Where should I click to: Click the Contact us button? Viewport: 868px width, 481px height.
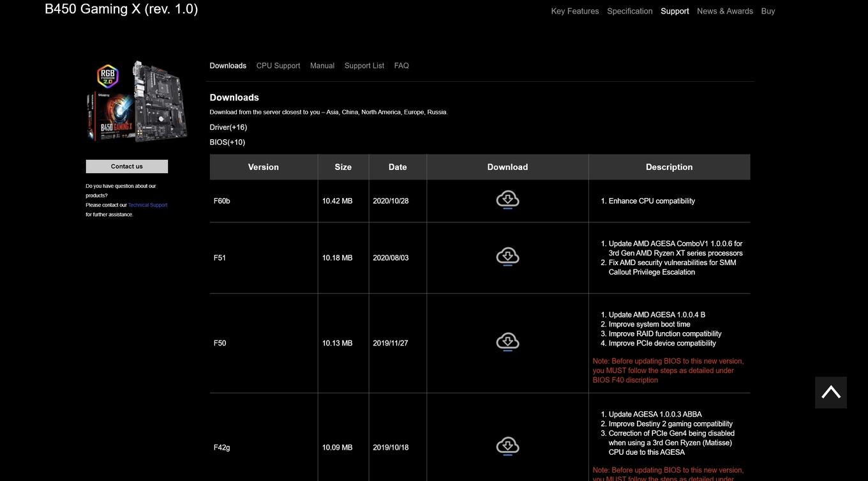[127, 167]
